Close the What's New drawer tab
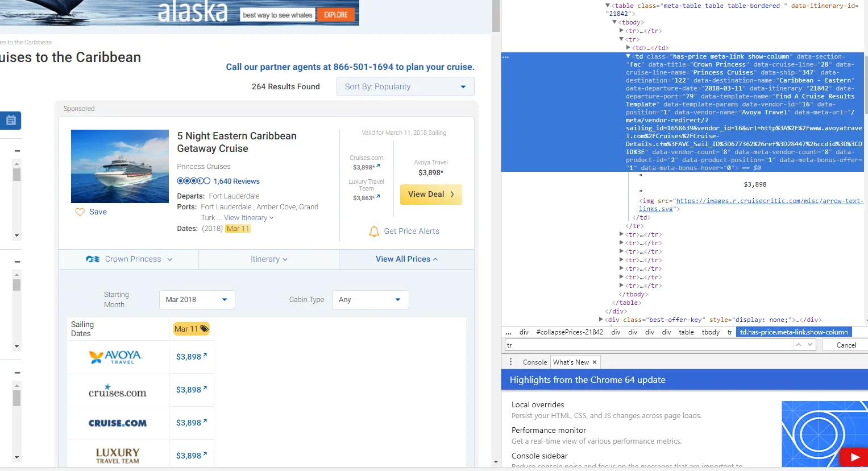This screenshot has width=868, height=471. coord(595,362)
